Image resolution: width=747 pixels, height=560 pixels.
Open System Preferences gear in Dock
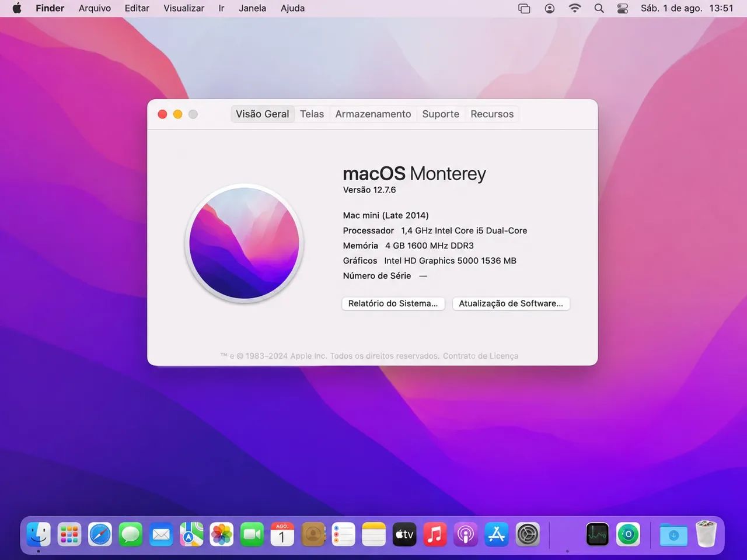coord(528,534)
